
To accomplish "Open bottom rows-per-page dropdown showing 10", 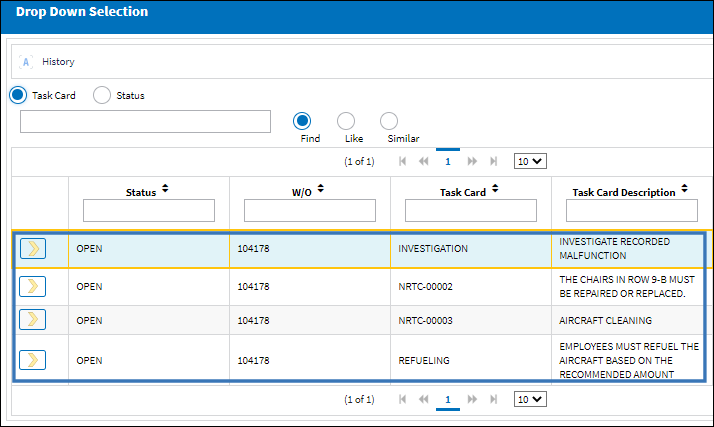I will click(530, 399).
